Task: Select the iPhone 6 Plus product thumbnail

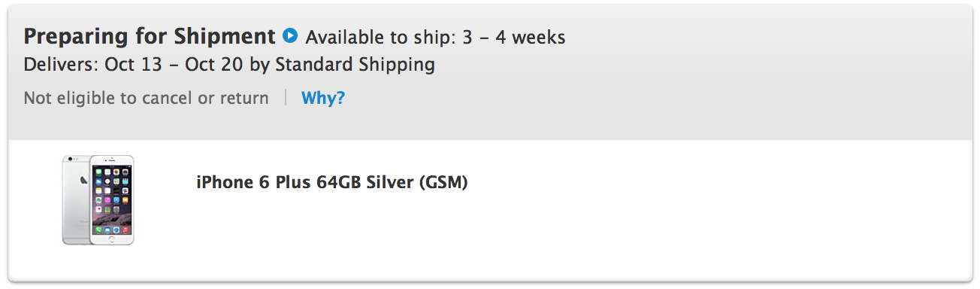Action: point(98,199)
